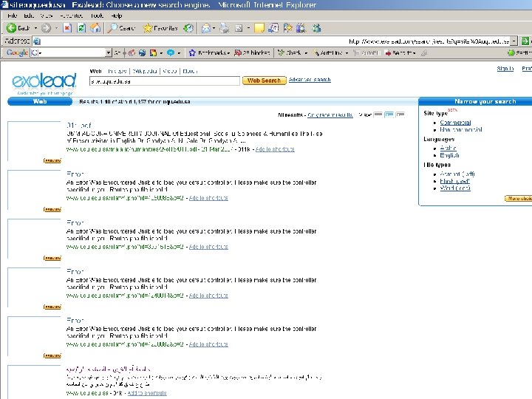Open the Edit menu

[29, 16]
